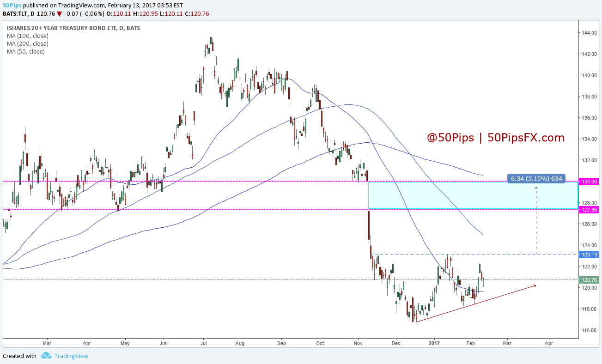
Task: Click the 120.76 last price label
Action: tap(589, 279)
